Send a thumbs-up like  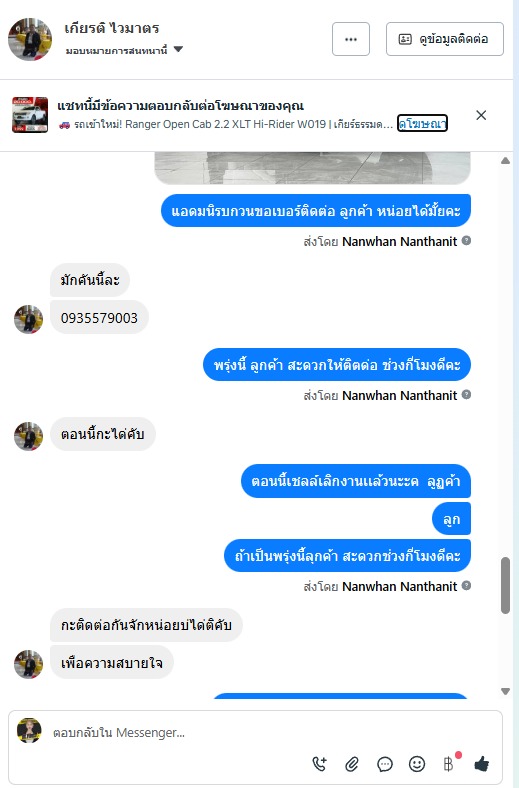481,764
